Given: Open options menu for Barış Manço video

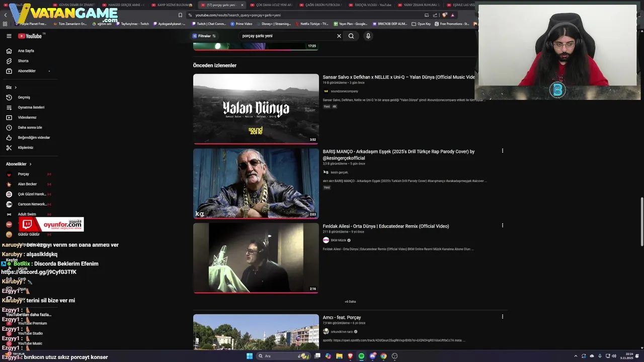Looking at the screenshot, I should tap(502, 151).
